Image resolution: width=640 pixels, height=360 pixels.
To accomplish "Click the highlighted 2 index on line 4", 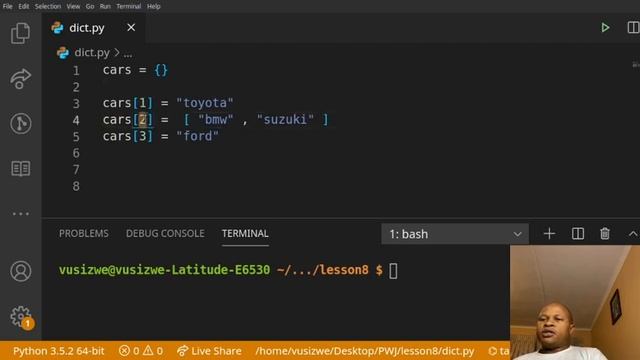I will tap(142, 120).
